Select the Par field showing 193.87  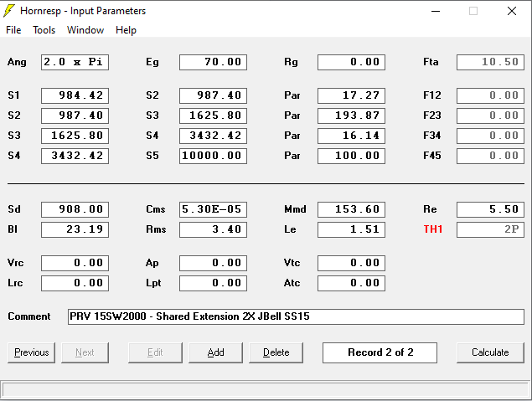point(352,116)
